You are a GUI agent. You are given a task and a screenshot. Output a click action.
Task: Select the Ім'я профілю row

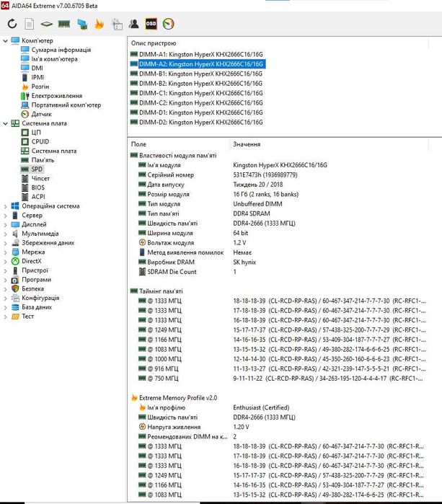pos(278,407)
